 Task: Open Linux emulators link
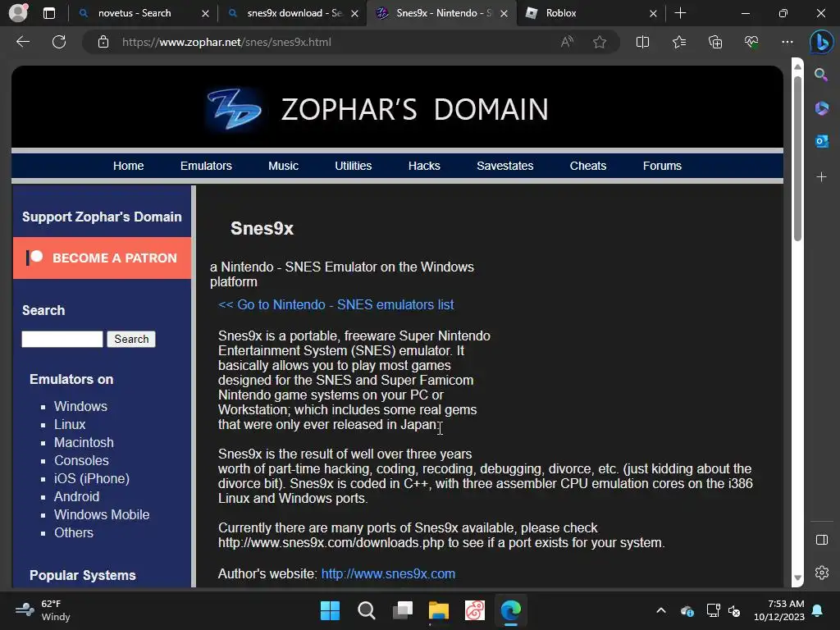coord(70,424)
